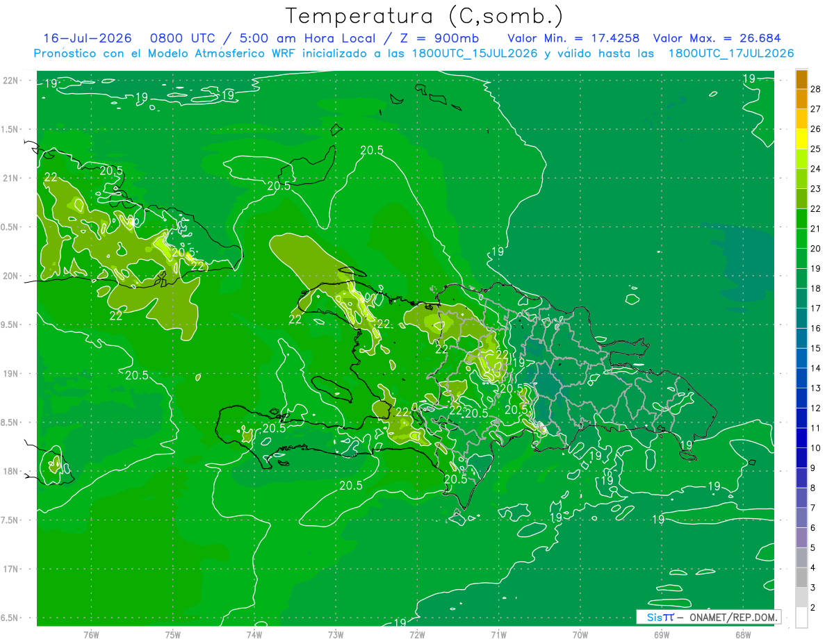
Task: Click the '75W' longitude axis label
Action: click(173, 634)
